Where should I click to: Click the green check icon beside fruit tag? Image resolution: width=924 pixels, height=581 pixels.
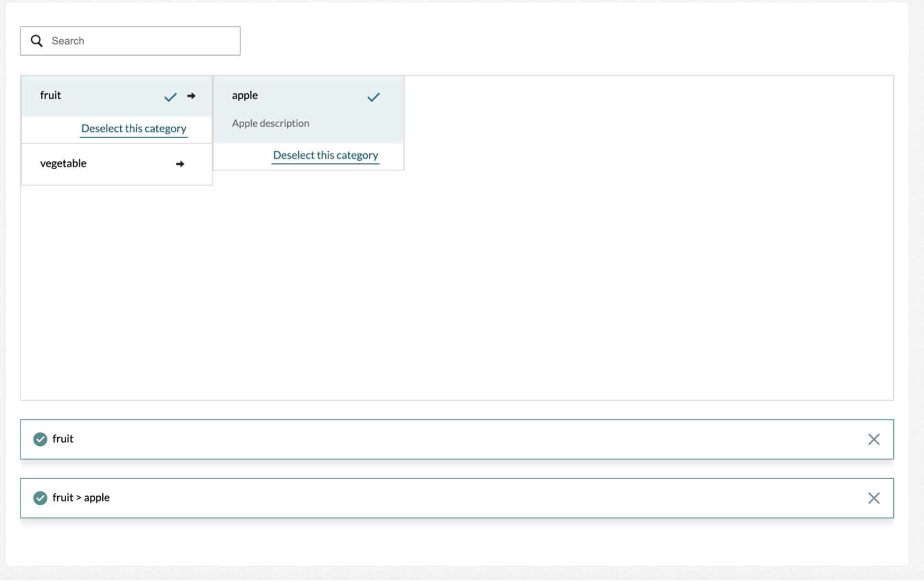(x=40, y=439)
